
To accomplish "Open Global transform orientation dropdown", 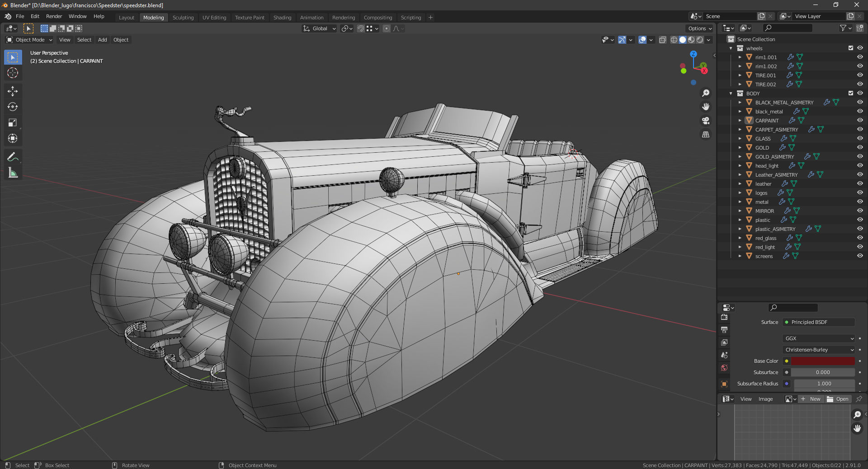I will pyautogui.click(x=320, y=28).
